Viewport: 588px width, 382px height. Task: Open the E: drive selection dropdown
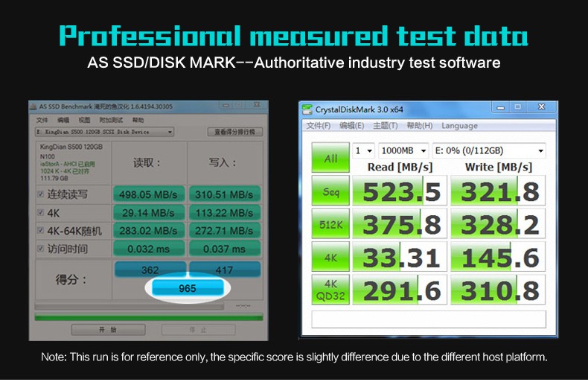click(x=489, y=150)
